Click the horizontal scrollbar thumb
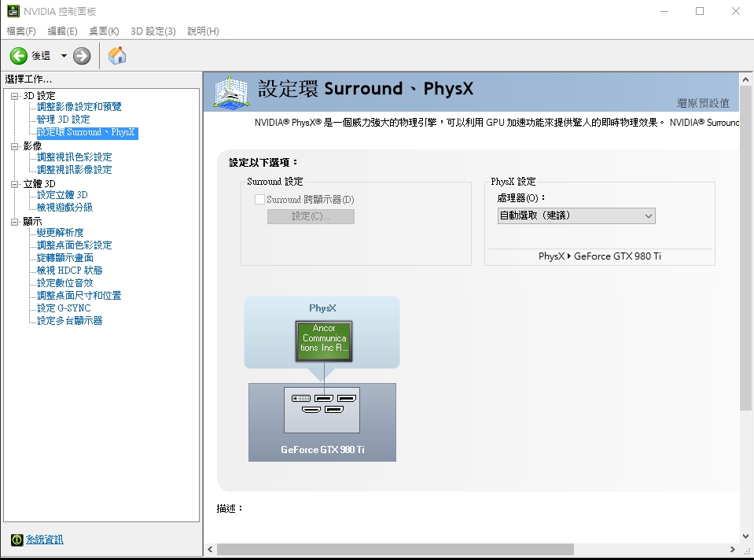This screenshot has width=754, height=560. pyautogui.click(x=395, y=549)
